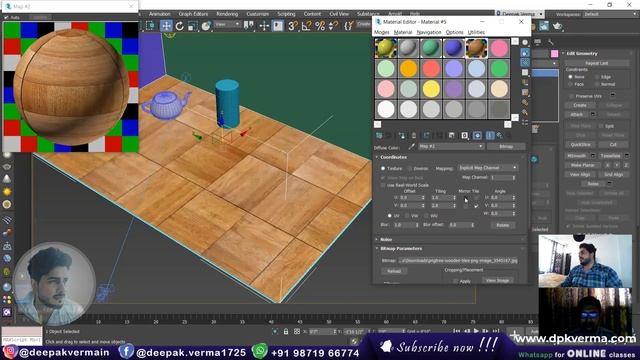Collapse the Coordinates rollout
Screen dimensions: 640x360
tap(393, 157)
